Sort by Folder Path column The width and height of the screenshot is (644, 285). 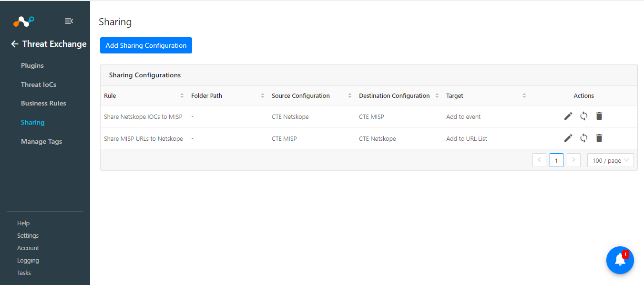coord(262,95)
